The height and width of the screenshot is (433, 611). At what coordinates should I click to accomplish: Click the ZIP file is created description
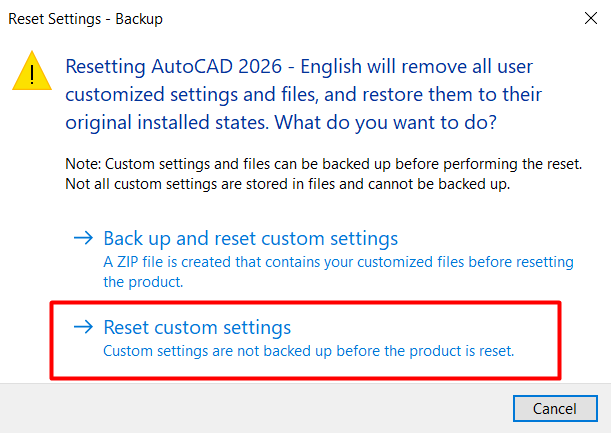[338, 262]
